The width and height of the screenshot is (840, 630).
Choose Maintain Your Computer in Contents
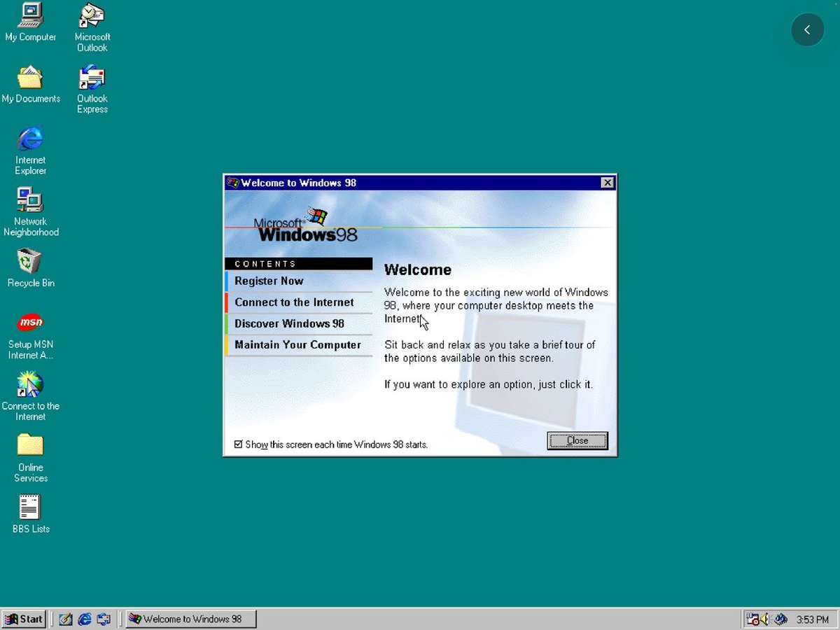point(299,345)
